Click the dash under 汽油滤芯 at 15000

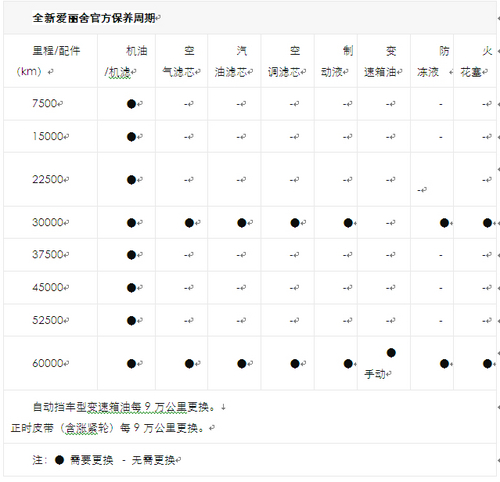tap(238, 137)
